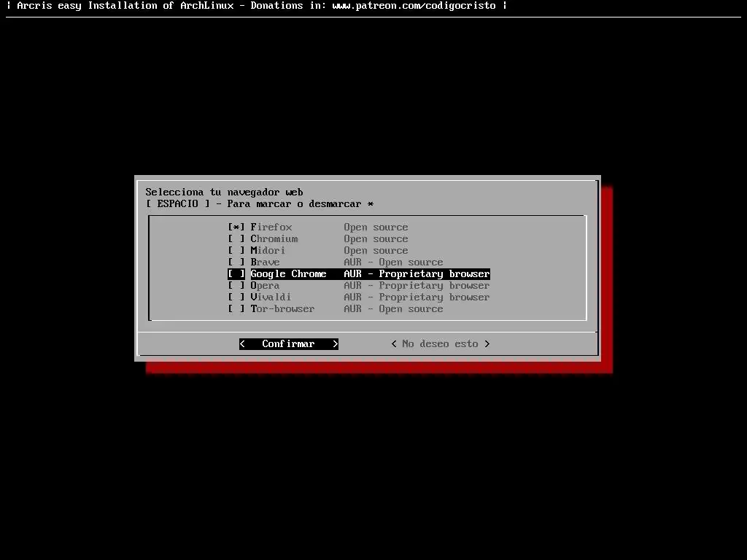Select the Chromium browser name
This screenshot has width=747, height=560.
(274, 239)
